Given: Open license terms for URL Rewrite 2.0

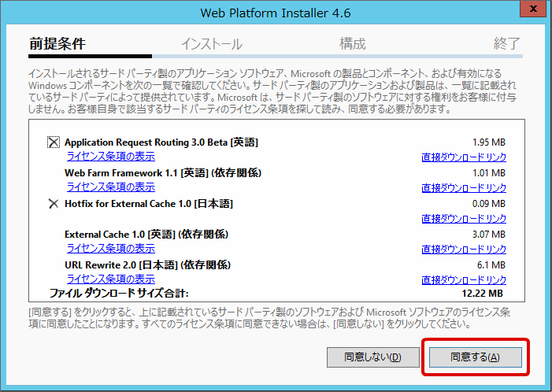Looking at the screenshot, I should [x=111, y=279].
